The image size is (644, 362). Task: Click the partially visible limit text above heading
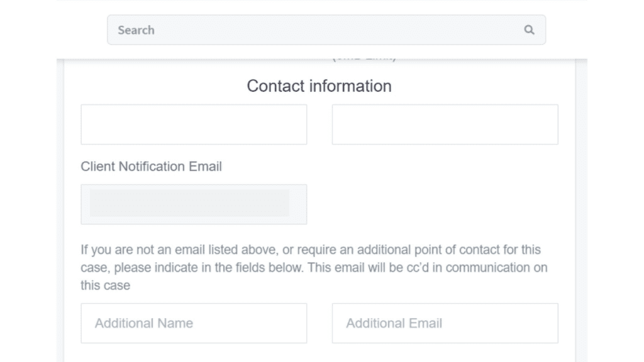point(363,57)
